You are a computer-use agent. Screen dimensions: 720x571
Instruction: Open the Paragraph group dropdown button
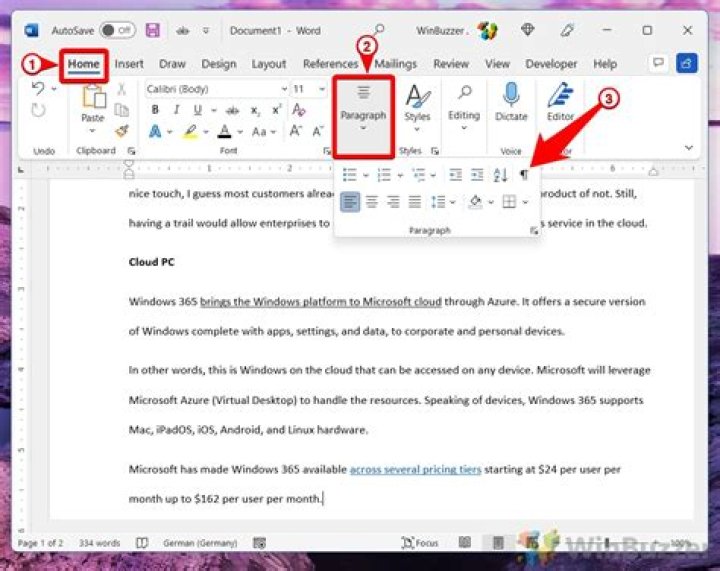363,117
